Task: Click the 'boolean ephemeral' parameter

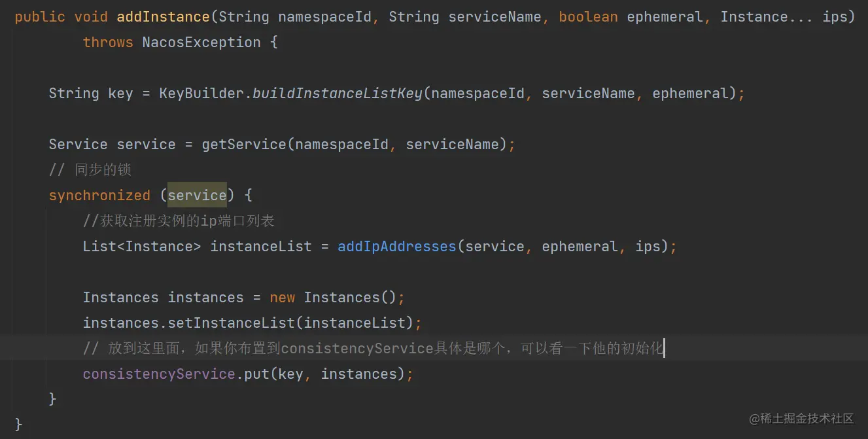Action: pyautogui.click(x=631, y=17)
